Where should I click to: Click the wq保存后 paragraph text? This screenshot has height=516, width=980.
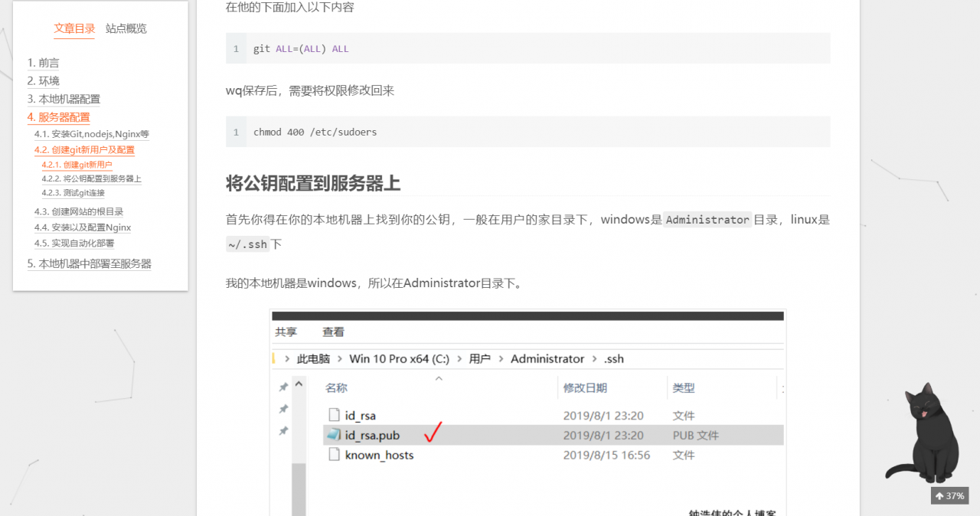[x=310, y=90]
